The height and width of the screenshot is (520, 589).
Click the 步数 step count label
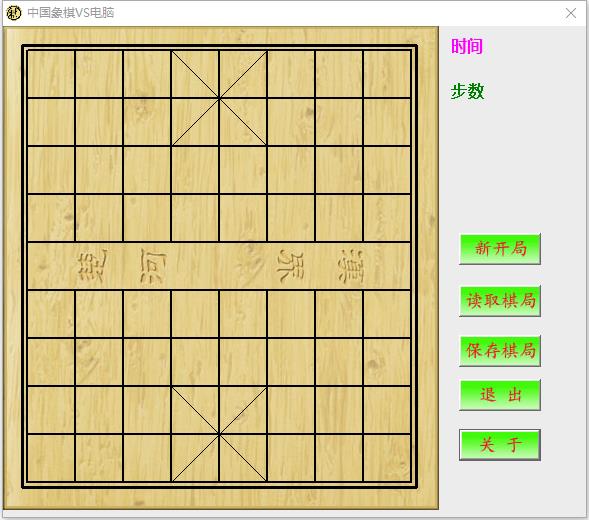point(467,91)
